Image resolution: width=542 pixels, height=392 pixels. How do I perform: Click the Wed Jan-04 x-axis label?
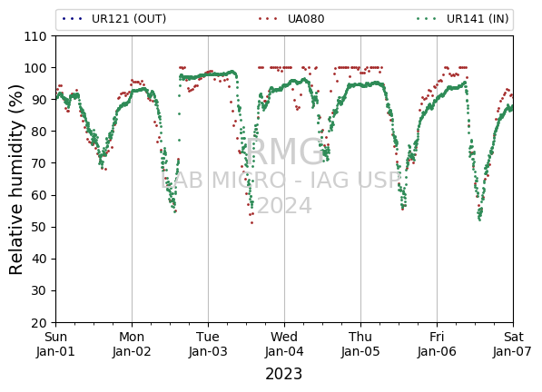pyautogui.click(x=284, y=344)
